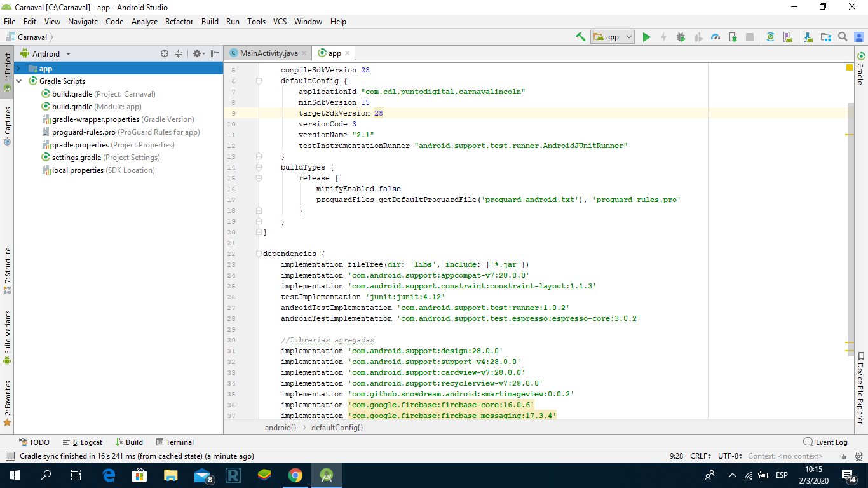Image resolution: width=868 pixels, height=488 pixels.
Task: Select local.properties file
Action: 98,170
